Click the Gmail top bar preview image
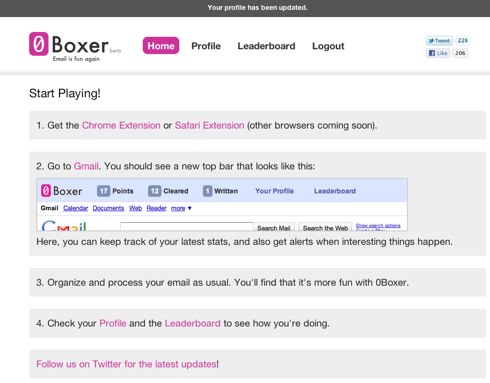The height and width of the screenshot is (383, 490). tap(222, 205)
